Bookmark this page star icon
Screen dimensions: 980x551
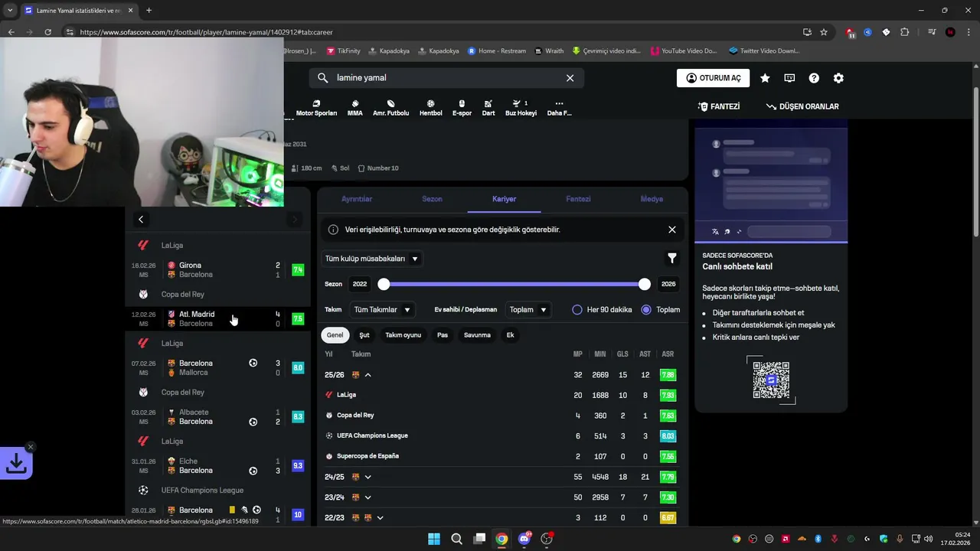point(824,32)
